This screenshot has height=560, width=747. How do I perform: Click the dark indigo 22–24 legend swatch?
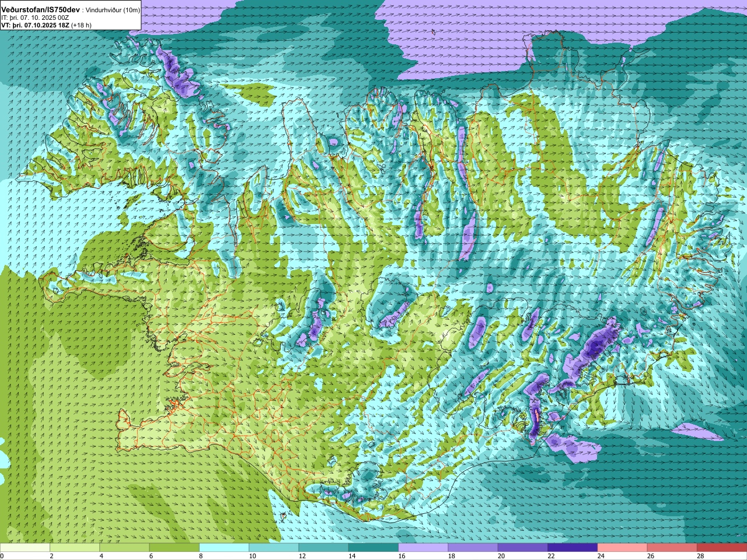click(x=573, y=548)
